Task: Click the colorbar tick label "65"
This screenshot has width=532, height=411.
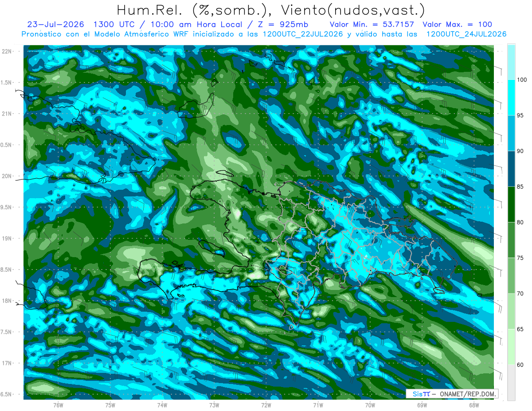Action: pos(521,329)
